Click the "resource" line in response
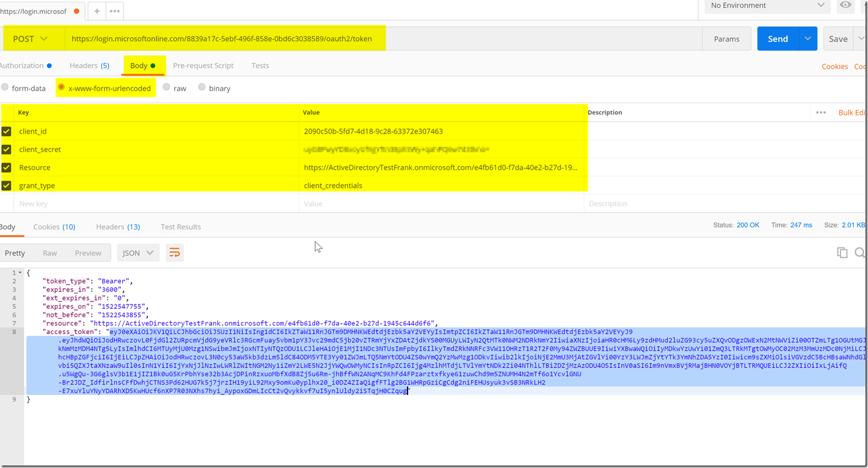 (240, 323)
